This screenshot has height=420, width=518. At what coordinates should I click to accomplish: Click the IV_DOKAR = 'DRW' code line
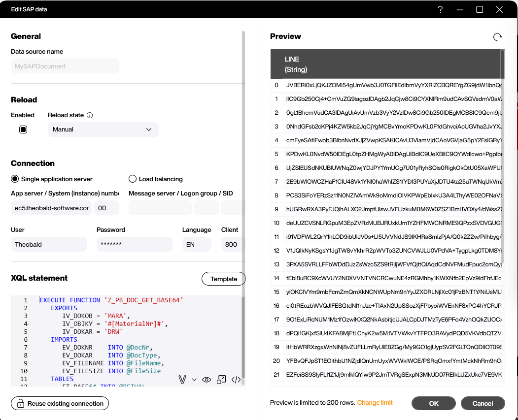tap(92, 331)
